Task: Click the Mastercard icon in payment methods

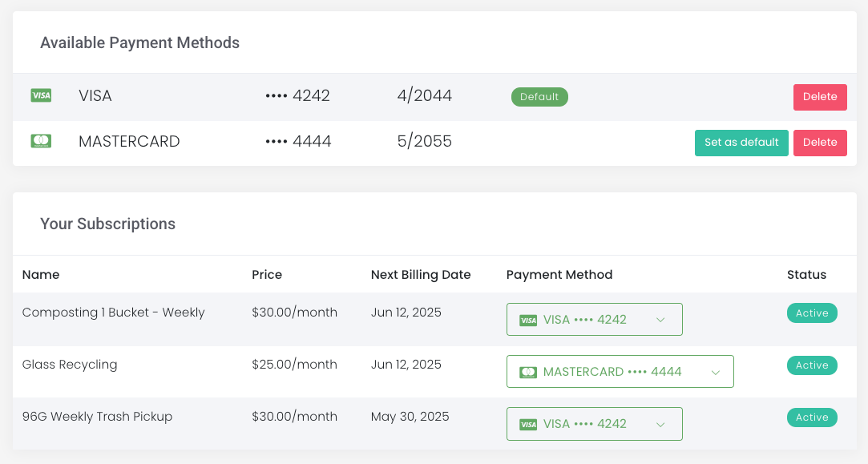Action: (41, 142)
